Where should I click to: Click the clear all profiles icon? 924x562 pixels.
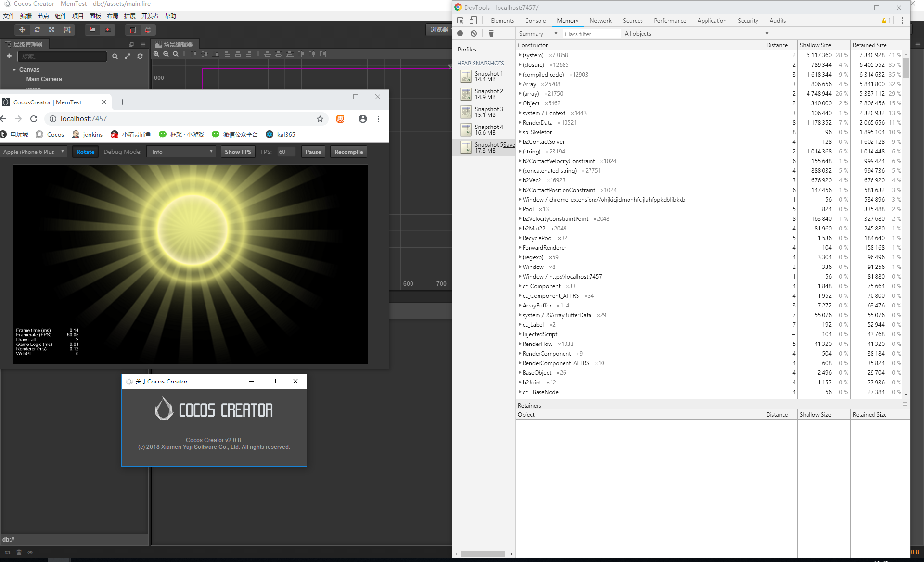click(474, 33)
